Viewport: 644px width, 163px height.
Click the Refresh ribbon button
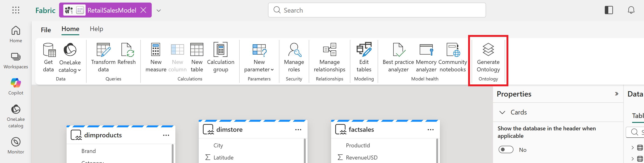tap(127, 54)
